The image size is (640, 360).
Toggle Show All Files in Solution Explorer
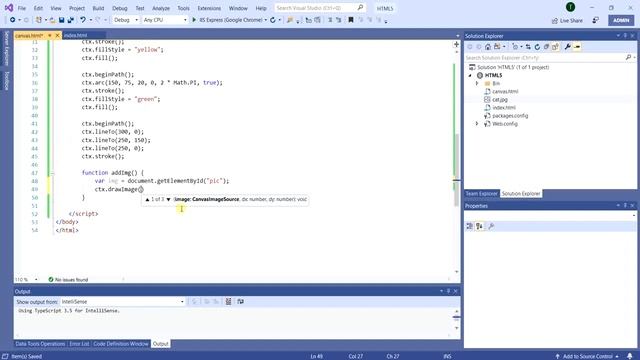point(556,47)
